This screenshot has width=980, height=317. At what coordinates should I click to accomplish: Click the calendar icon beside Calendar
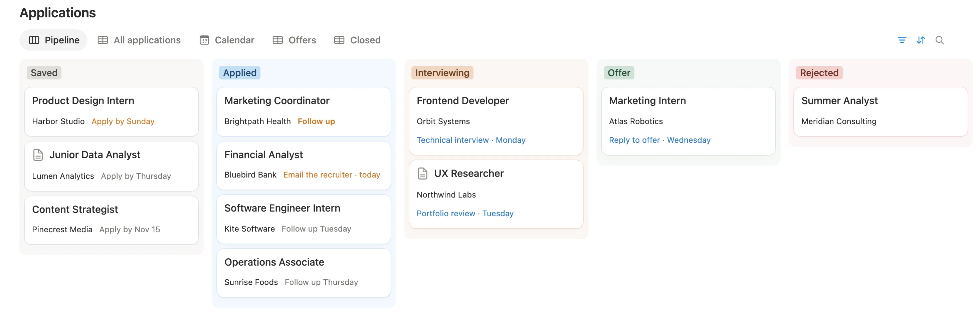(204, 40)
